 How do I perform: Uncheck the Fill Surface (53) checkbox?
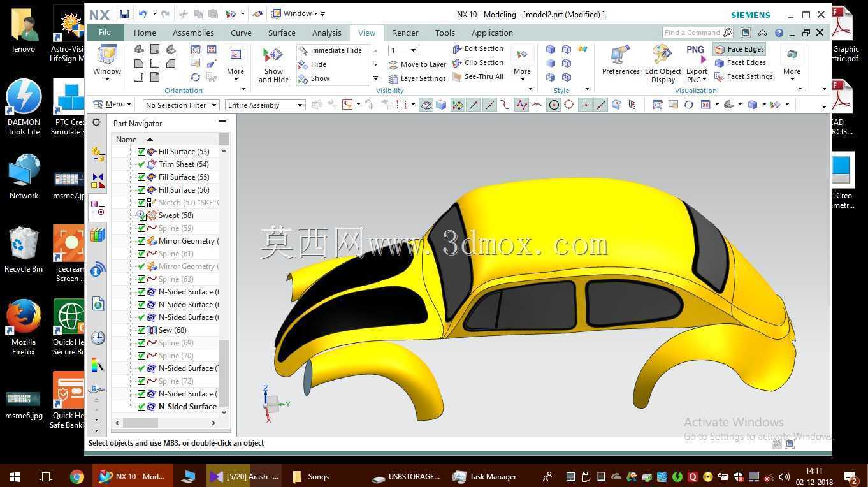(141, 152)
